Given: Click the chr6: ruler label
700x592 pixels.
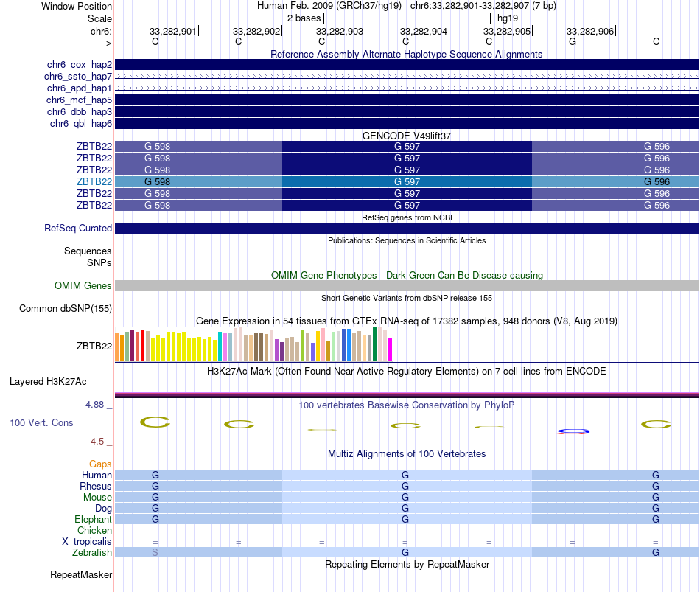Looking at the screenshot, I should point(102,31).
